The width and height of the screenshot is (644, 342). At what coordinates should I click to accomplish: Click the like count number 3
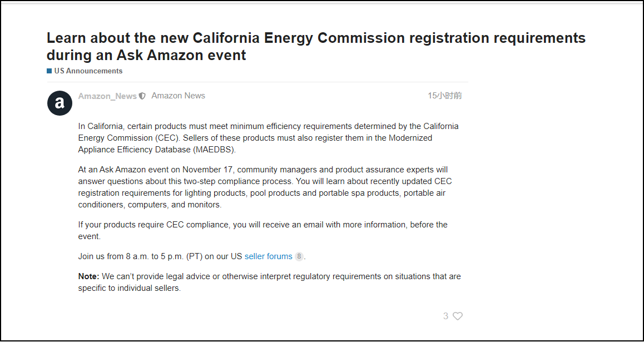(x=445, y=316)
